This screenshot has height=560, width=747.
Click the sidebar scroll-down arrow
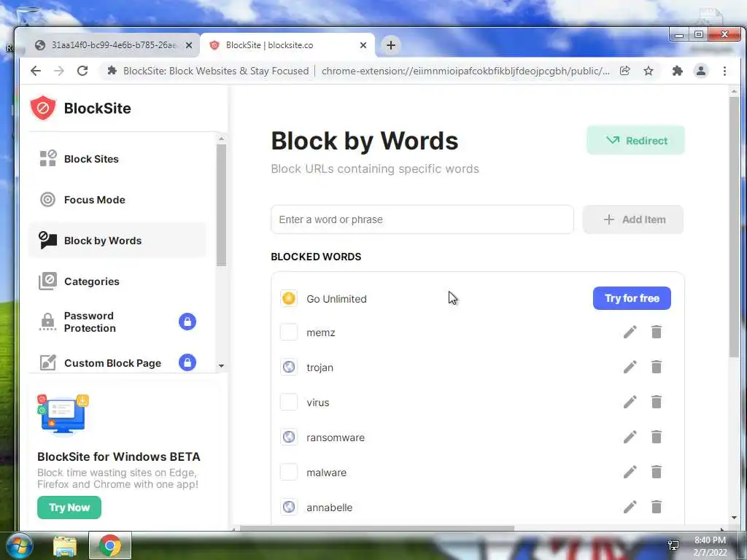click(x=221, y=366)
